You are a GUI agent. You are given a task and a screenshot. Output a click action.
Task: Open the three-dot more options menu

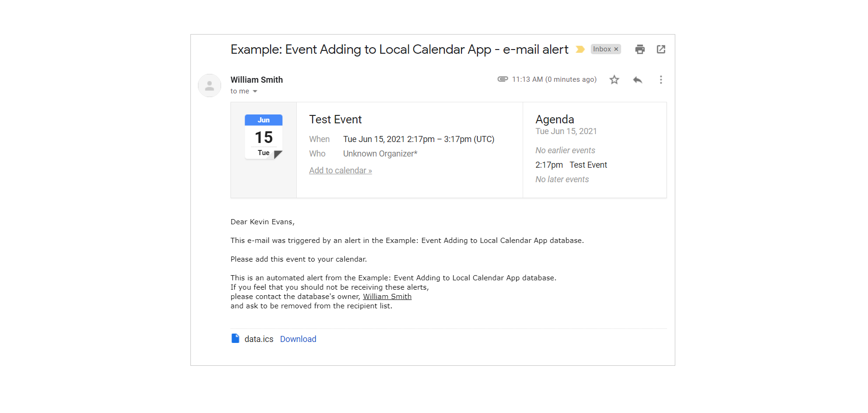pos(661,80)
